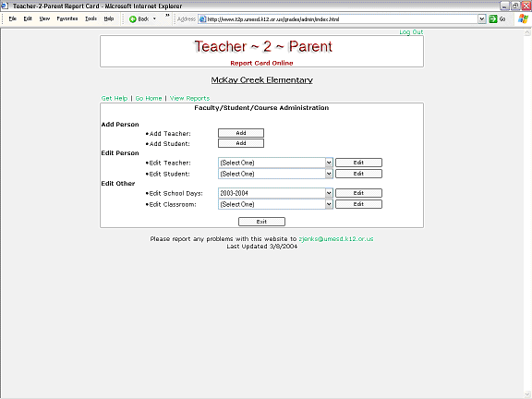Click the page icon in the address bar
Viewport: 532px width, 399px height.
click(x=202, y=19)
